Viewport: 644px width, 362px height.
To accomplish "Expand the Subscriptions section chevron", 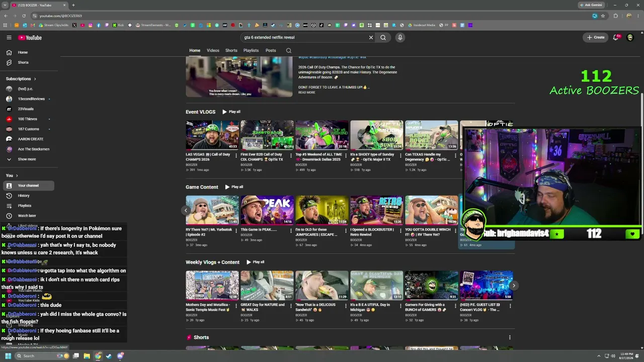I will tap(35, 79).
